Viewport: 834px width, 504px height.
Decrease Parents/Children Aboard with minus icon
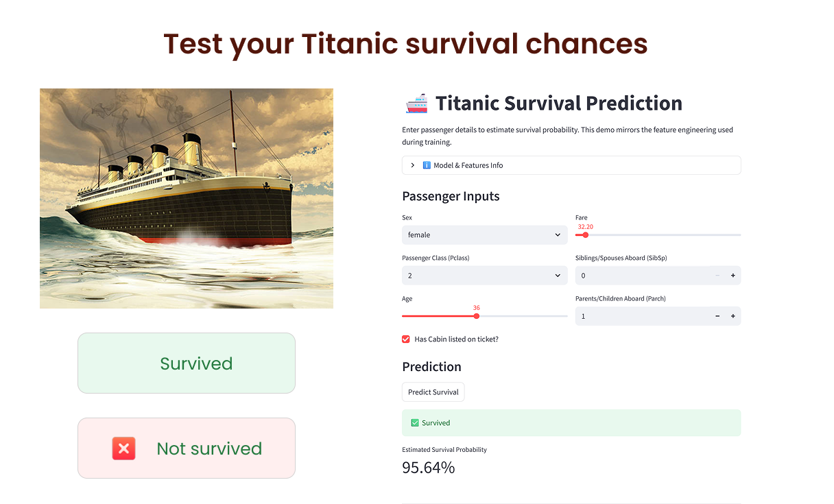pos(717,316)
